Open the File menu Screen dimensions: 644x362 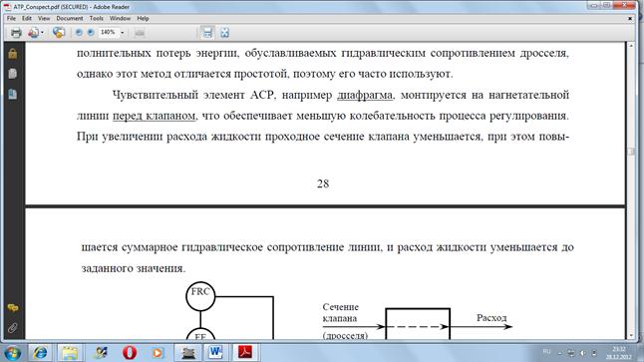coord(11,19)
